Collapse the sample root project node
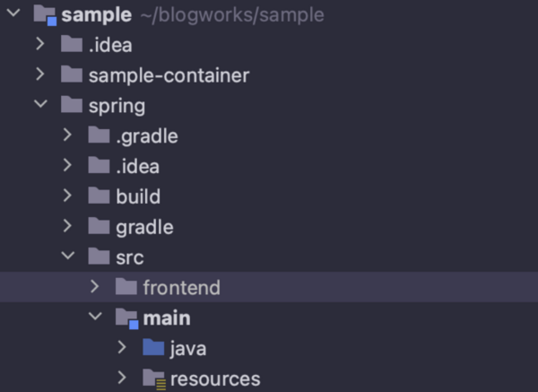 [x=13, y=13]
